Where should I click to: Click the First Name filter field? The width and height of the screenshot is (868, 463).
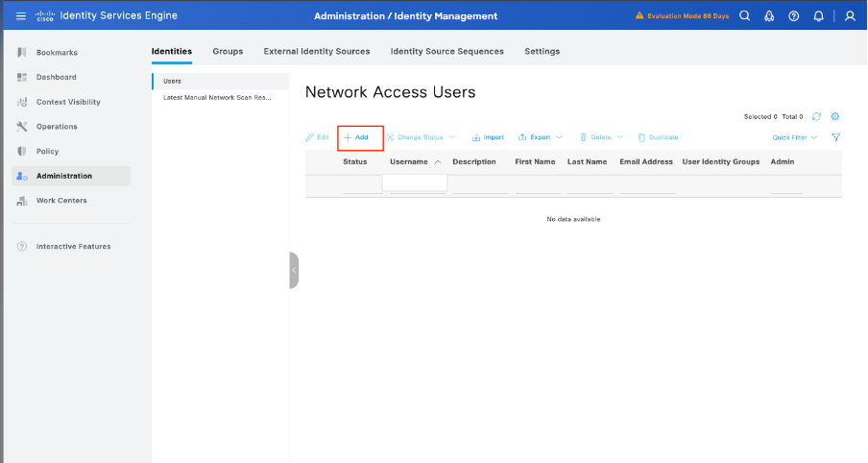538,186
